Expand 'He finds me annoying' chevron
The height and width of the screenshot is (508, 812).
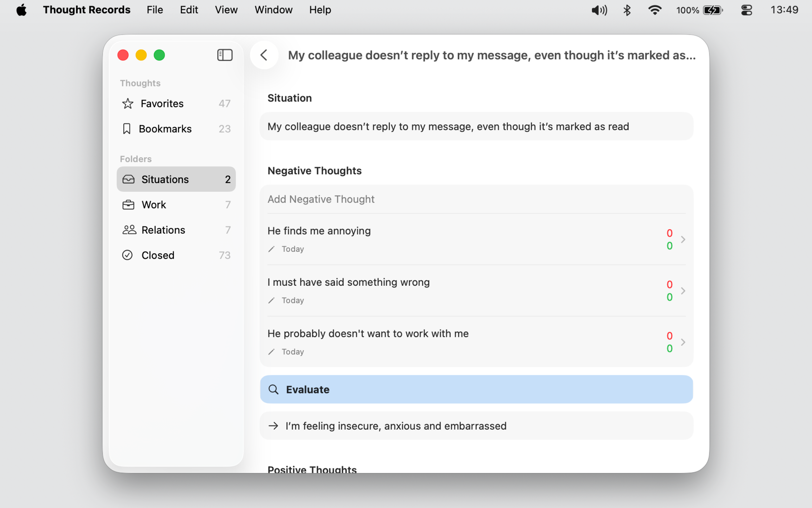[683, 239]
